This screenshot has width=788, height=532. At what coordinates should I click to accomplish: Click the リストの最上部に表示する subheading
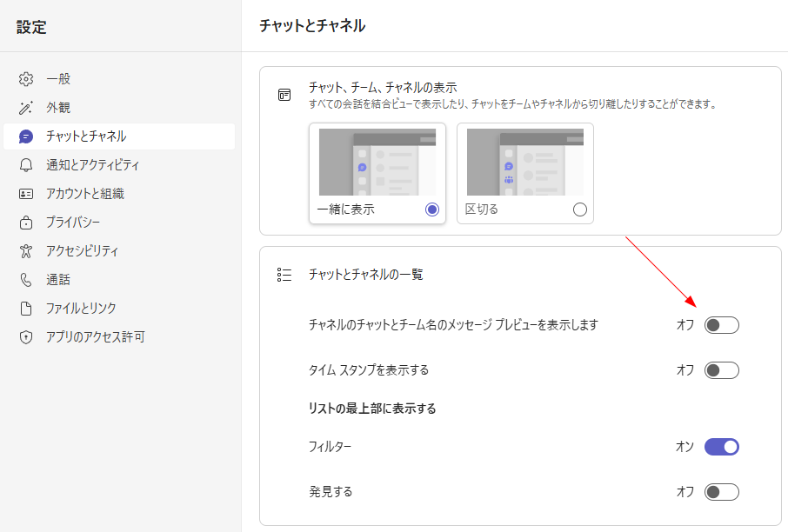tap(372, 409)
